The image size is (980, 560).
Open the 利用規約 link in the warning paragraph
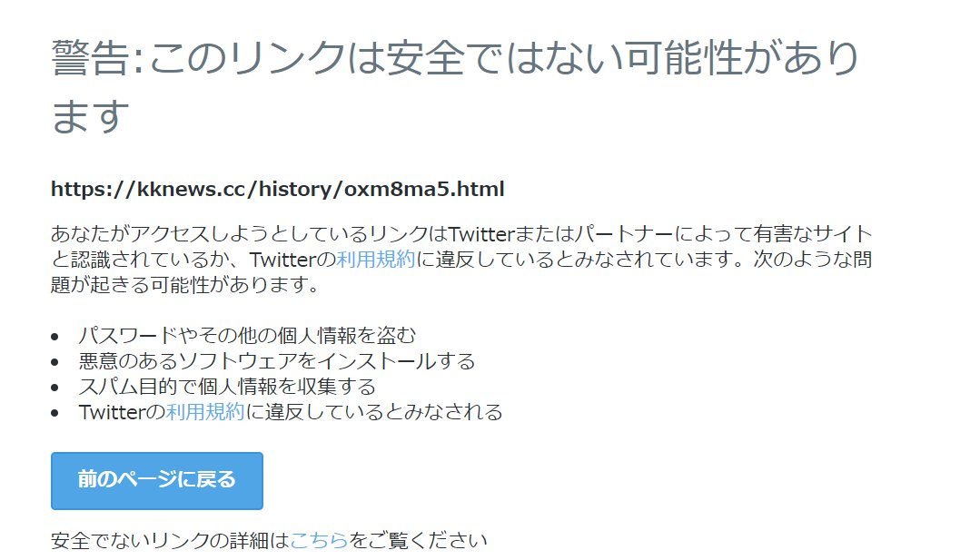(376, 259)
